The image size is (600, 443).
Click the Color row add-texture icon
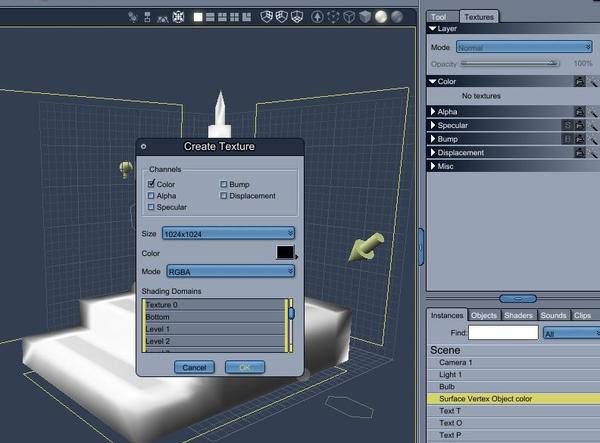pos(580,81)
